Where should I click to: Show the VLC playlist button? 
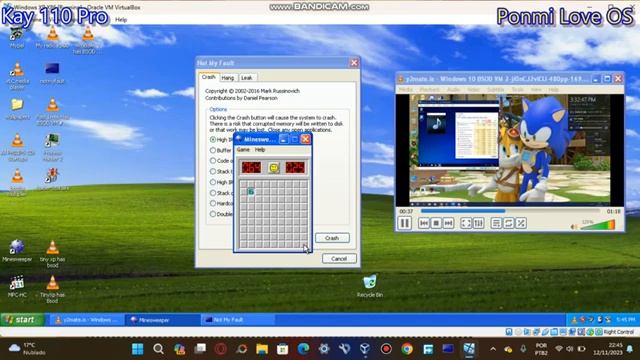[496, 223]
